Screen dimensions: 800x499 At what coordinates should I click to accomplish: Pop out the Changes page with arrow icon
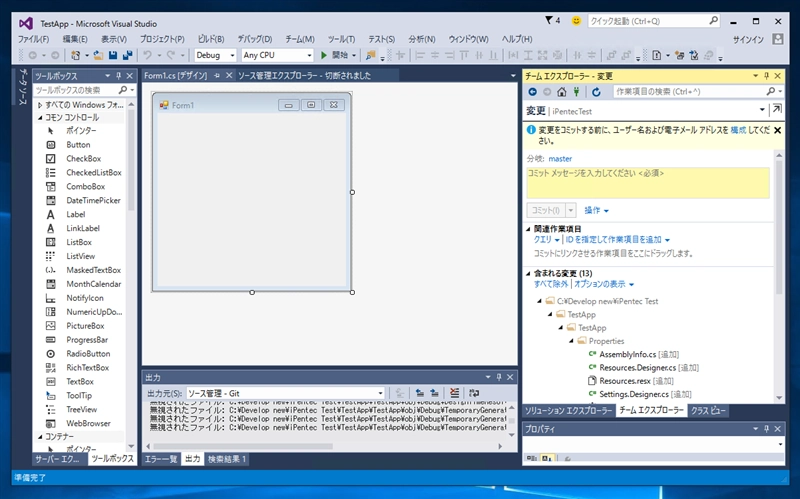777,109
